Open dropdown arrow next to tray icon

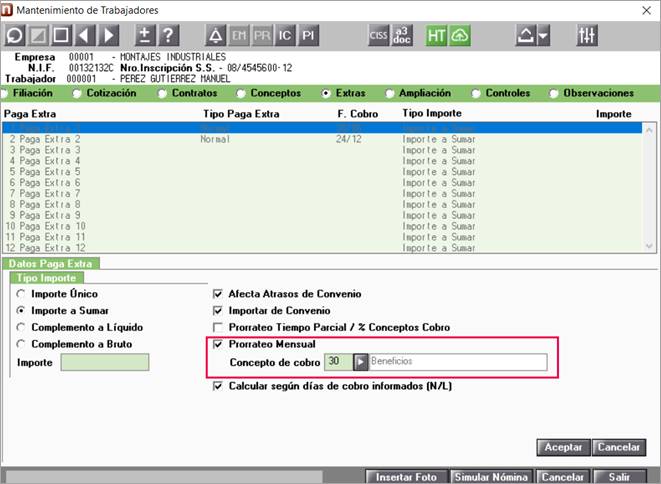[x=543, y=35]
